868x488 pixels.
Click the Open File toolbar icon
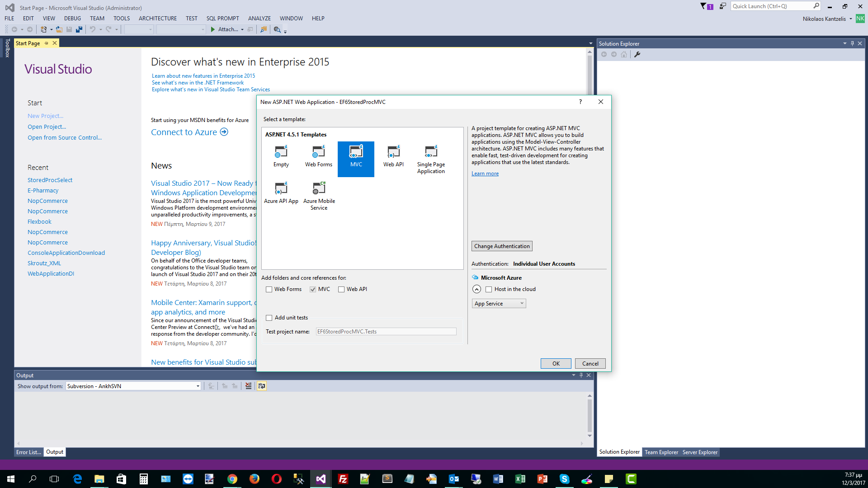59,29
